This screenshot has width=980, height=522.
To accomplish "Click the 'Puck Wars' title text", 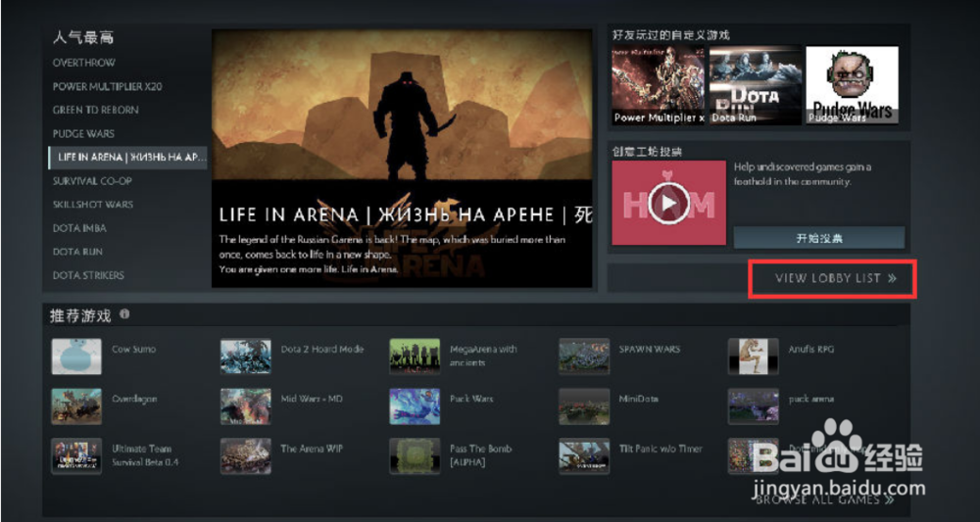I will (471, 399).
